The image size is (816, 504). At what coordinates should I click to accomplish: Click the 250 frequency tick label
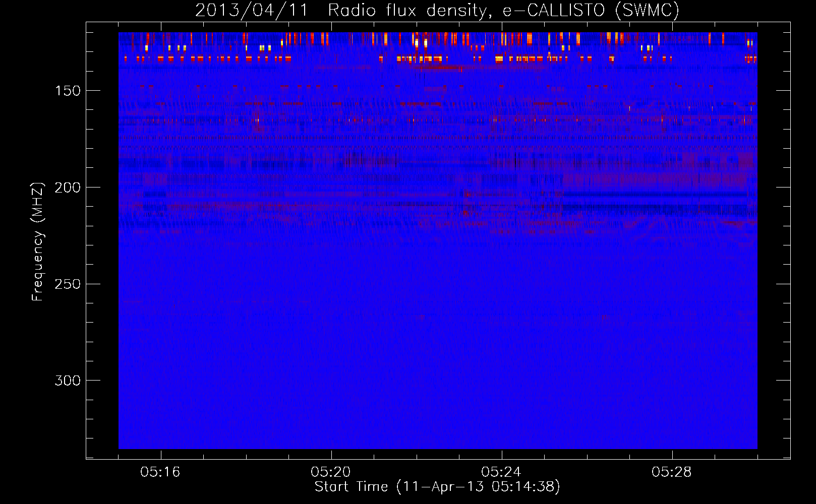(68, 284)
